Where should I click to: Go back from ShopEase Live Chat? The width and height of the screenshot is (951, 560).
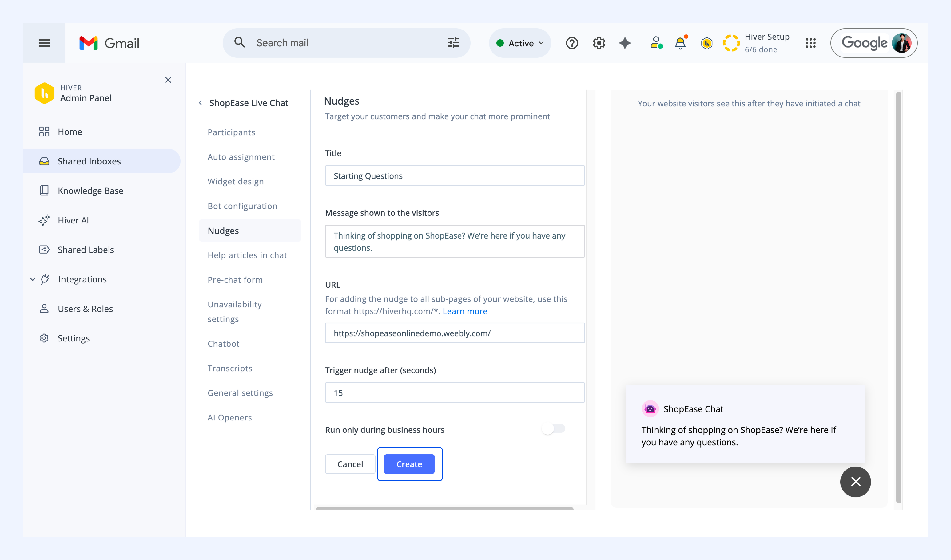[x=201, y=103]
